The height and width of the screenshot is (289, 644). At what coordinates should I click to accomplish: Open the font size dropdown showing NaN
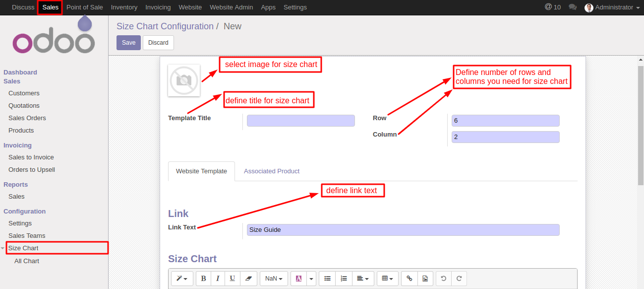pyautogui.click(x=273, y=278)
